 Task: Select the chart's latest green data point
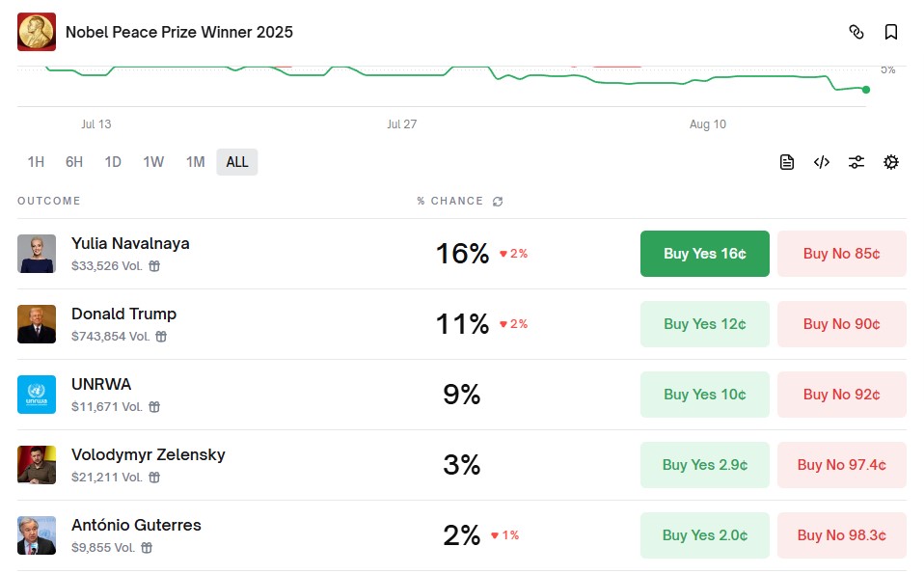click(x=866, y=90)
